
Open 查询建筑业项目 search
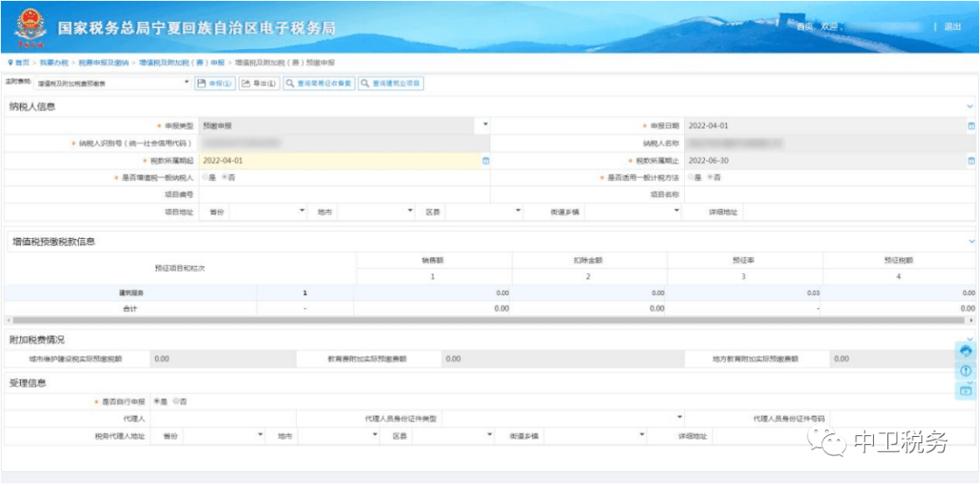pyautogui.click(x=391, y=84)
